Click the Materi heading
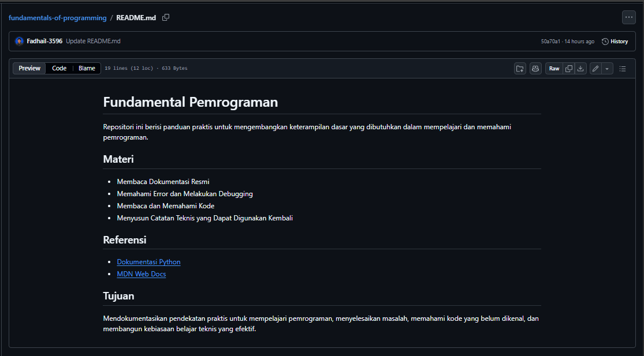Image resolution: width=644 pixels, height=356 pixels. pos(118,159)
